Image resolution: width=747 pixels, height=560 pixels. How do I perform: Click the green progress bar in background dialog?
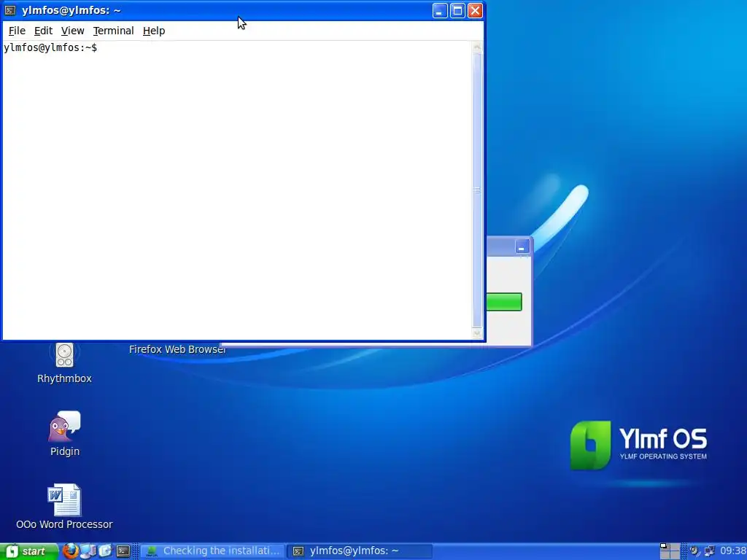coord(504,302)
